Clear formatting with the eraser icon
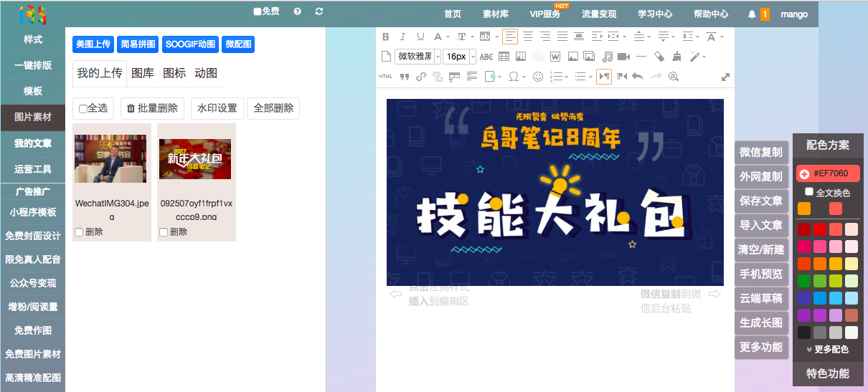Viewport: 868px width, 392px height. click(x=659, y=57)
